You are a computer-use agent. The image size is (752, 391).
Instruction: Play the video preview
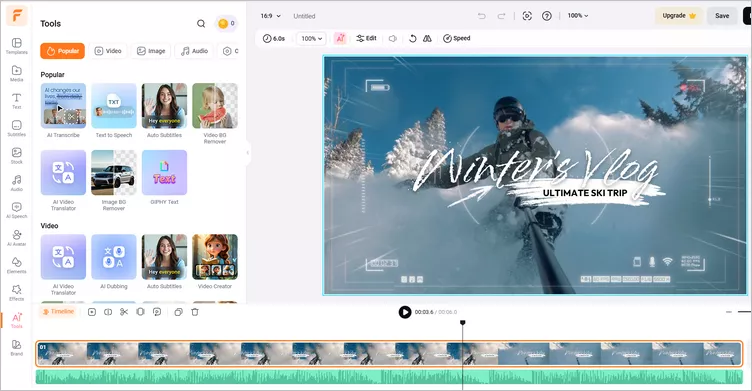pos(405,312)
